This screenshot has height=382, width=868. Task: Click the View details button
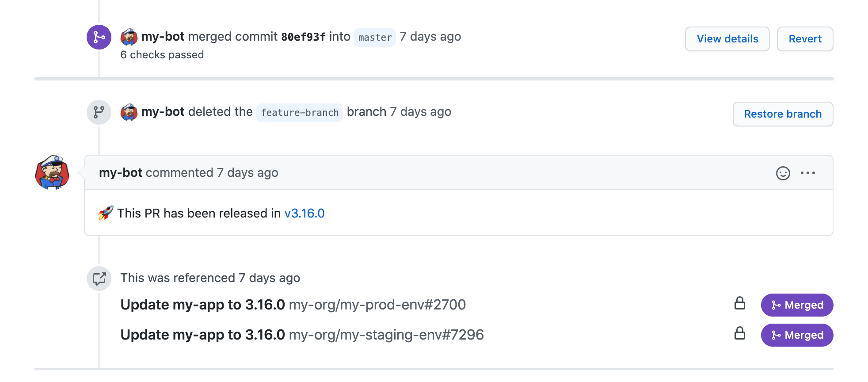pyautogui.click(x=727, y=39)
